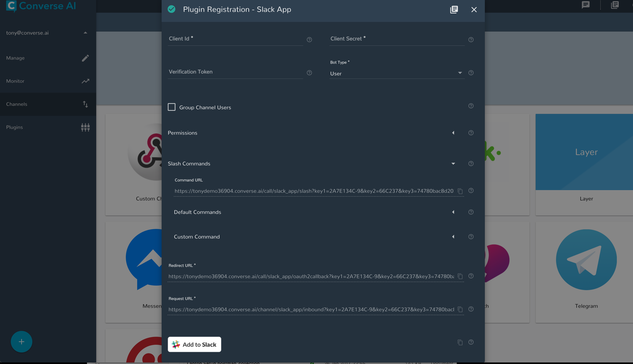633x364 pixels.
Task: Open the documentation icon in dialog header
Action: (454, 9)
